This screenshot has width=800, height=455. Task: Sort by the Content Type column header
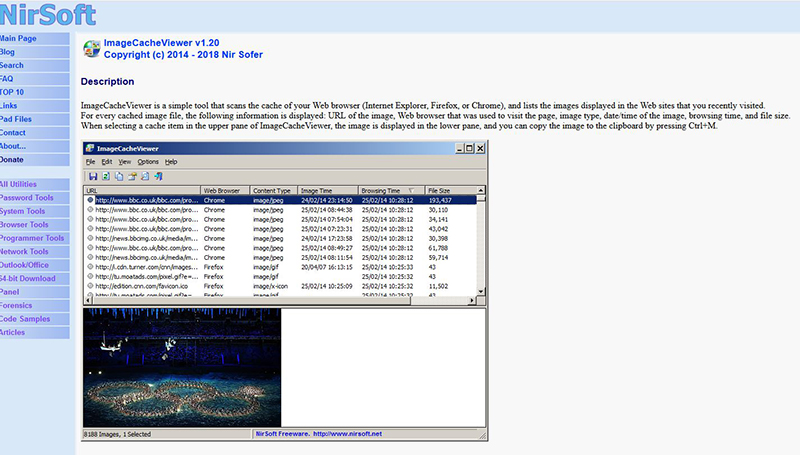(x=273, y=190)
